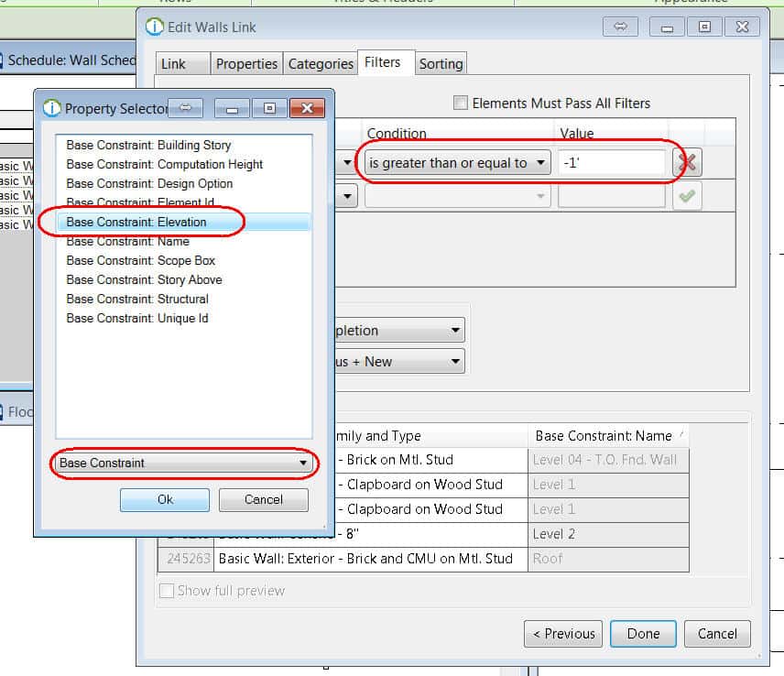Check Show full preview
The height and width of the screenshot is (676, 784).
pos(167,591)
